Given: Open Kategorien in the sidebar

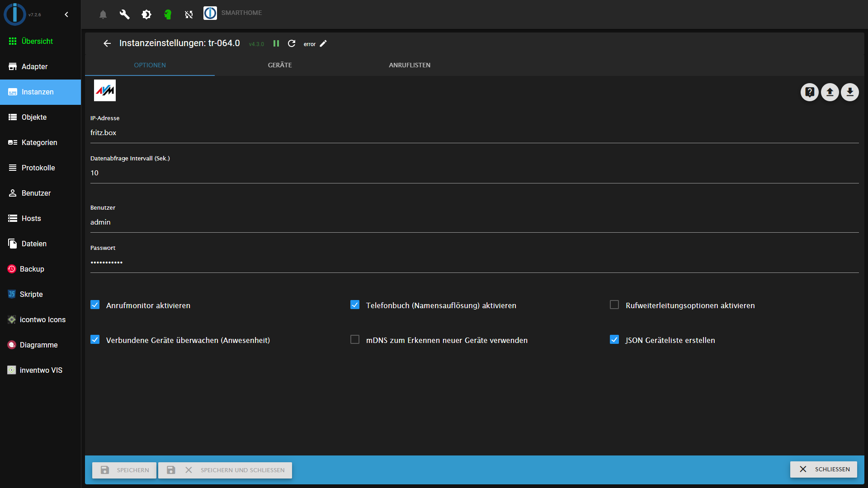Looking at the screenshot, I should (40, 142).
